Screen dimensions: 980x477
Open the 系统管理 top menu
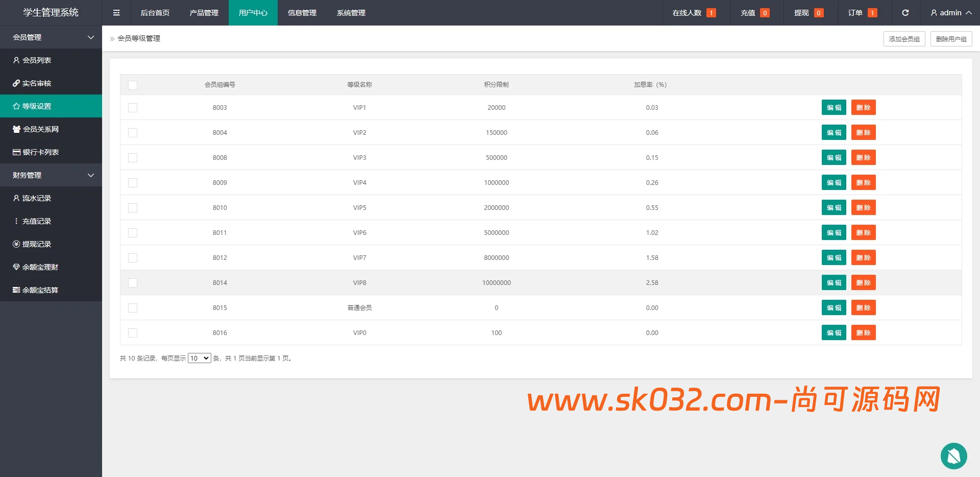pyautogui.click(x=351, y=13)
